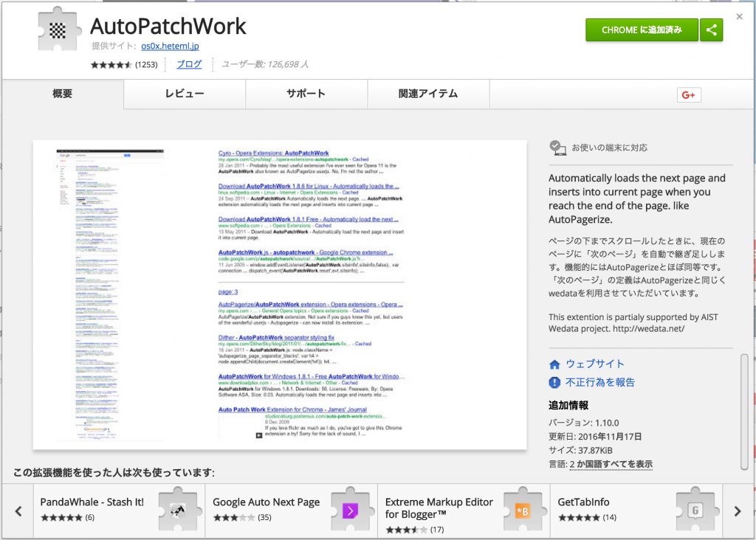Image resolution: width=756 pixels, height=540 pixels.
Task: Click the home icon beside ウェブサイト
Action: [x=554, y=364]
